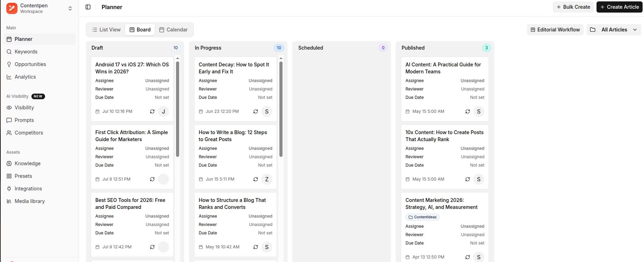Click the Create Article button
Screen dimensions: 644x262
620,7
